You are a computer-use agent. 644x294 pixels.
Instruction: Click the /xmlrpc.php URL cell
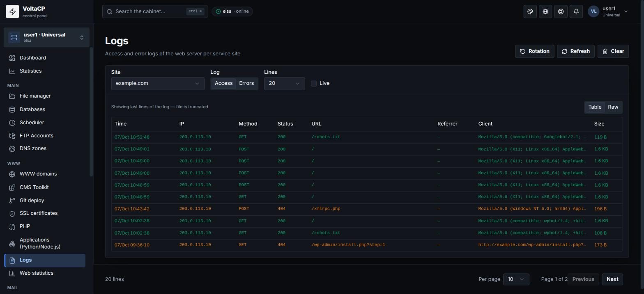[x=326, y=209]
